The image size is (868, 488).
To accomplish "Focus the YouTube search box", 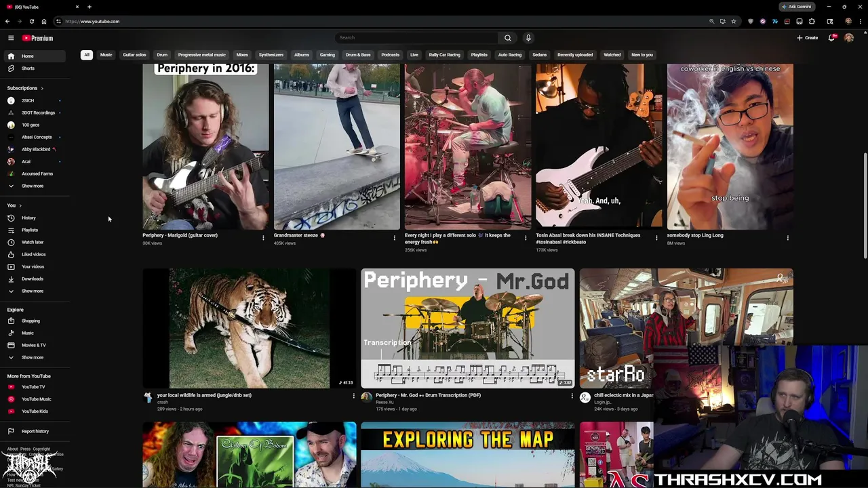I will [x=417, y=38].
